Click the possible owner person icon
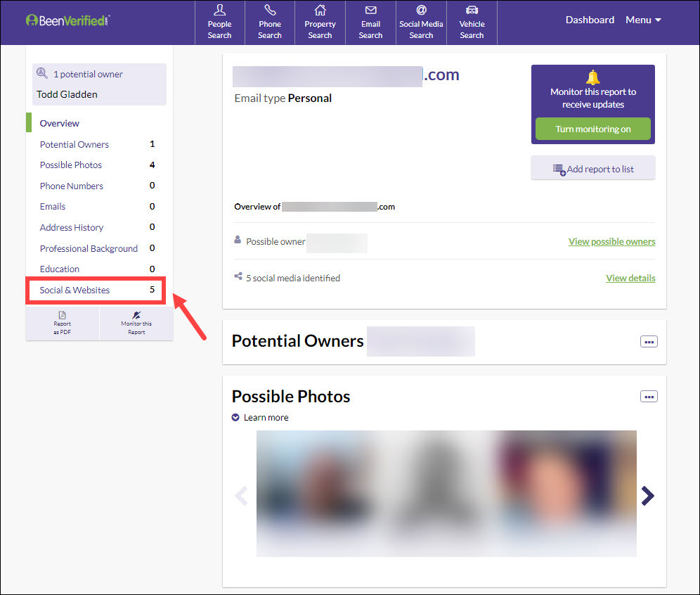The width and height of the screenshot is (700, 595). pyautogui.click(x=238, y=240)
